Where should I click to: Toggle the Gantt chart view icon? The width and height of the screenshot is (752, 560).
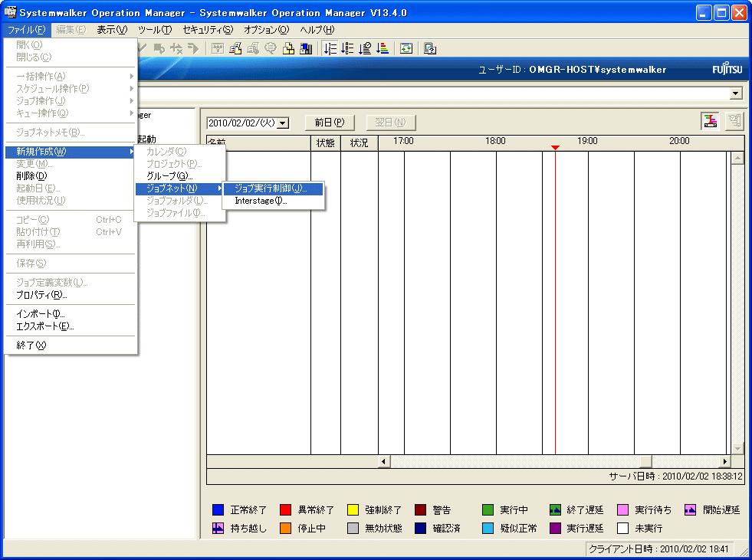pos(711,121)
